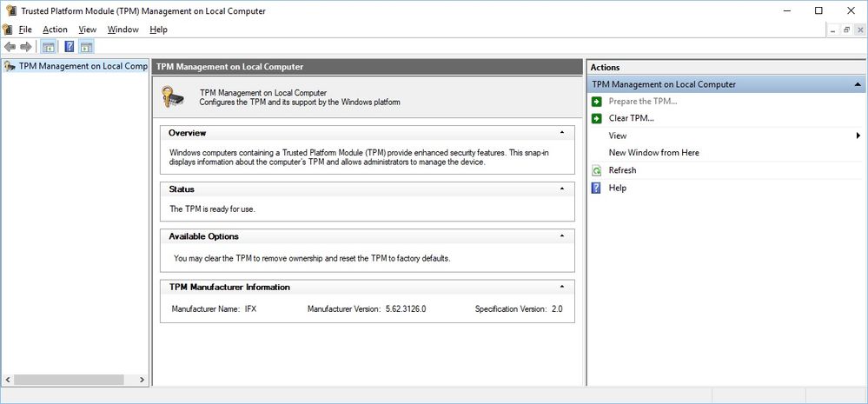Close the inner MDI child window
The height and width of the screenshot is (404, 868).
(x=860, y=30)
